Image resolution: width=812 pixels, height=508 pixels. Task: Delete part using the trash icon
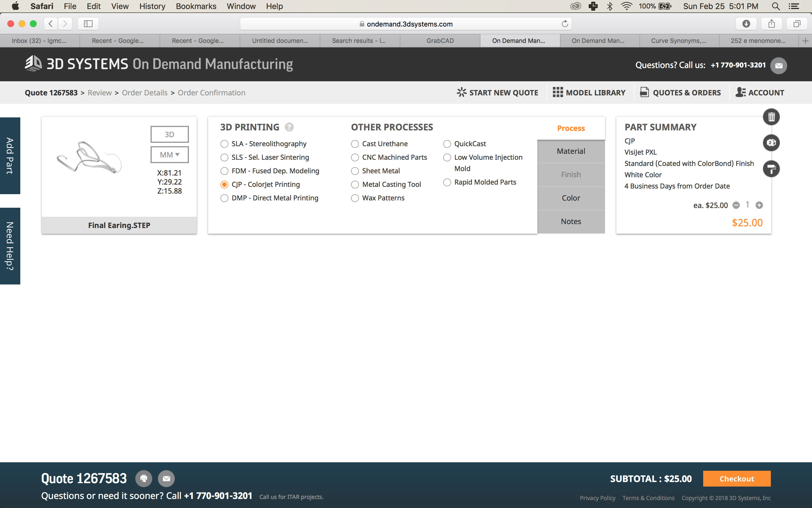click(x=771, y=117)
